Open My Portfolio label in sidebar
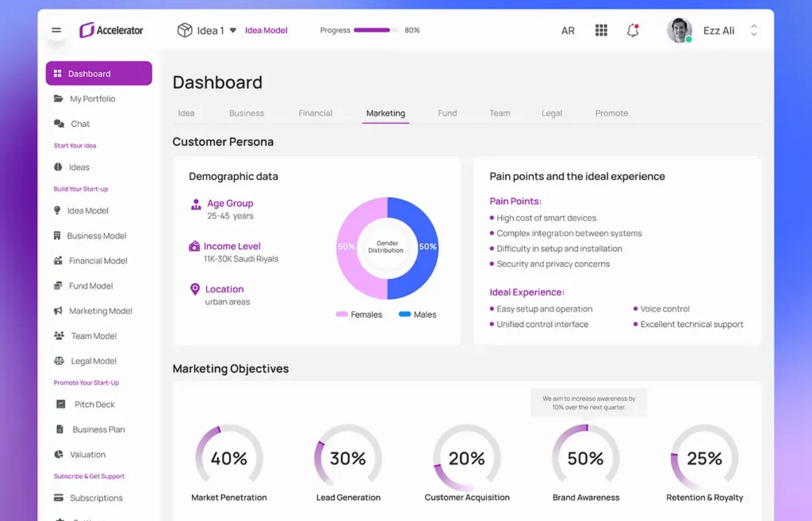Screen dimensions: 812x521 pos(93,99)
